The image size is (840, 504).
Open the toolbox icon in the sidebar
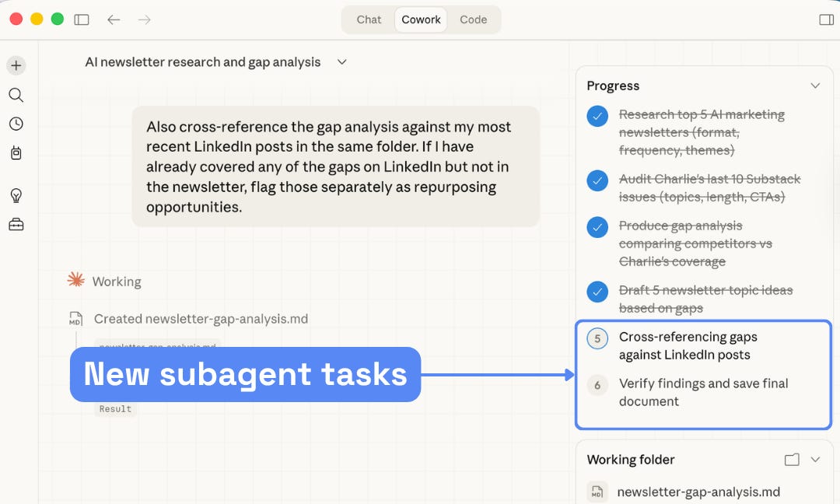pyautogui.click(x=16, y=225)
